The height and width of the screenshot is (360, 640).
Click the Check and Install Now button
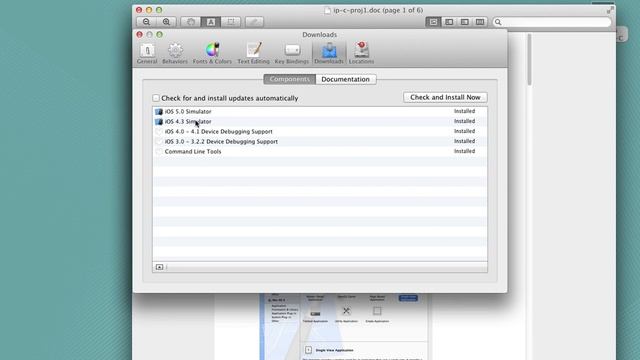point(445,97)
